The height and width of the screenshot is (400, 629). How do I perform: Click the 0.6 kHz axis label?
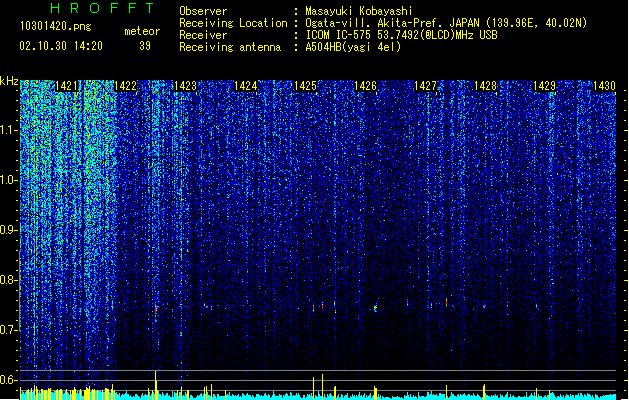[8, 380]
